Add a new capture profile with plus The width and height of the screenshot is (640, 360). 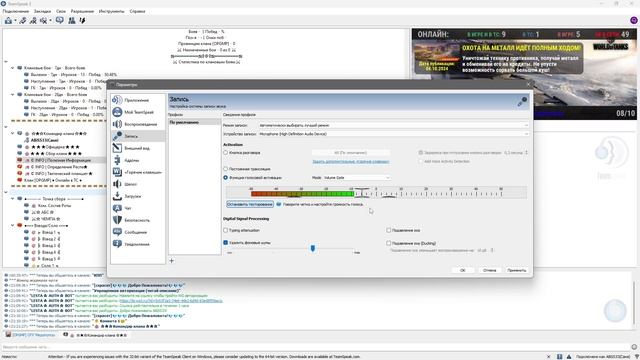(x=171, y=260)
